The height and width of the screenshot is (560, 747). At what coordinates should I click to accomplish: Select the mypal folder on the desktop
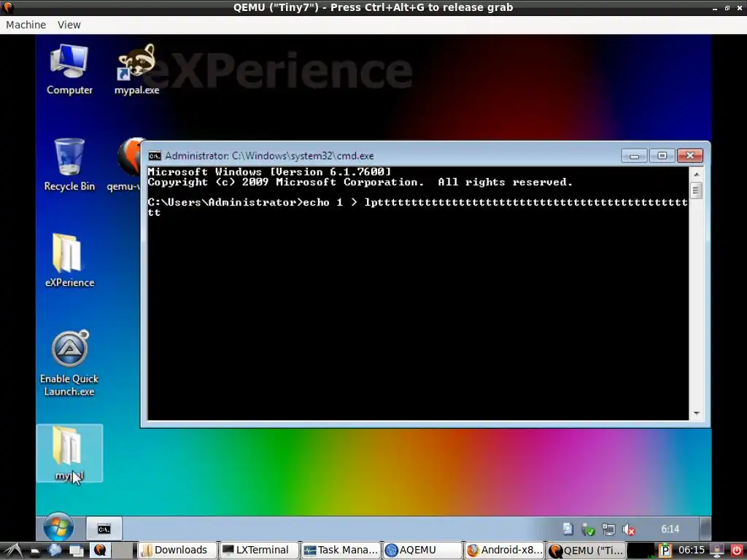(x=69, y=454)
